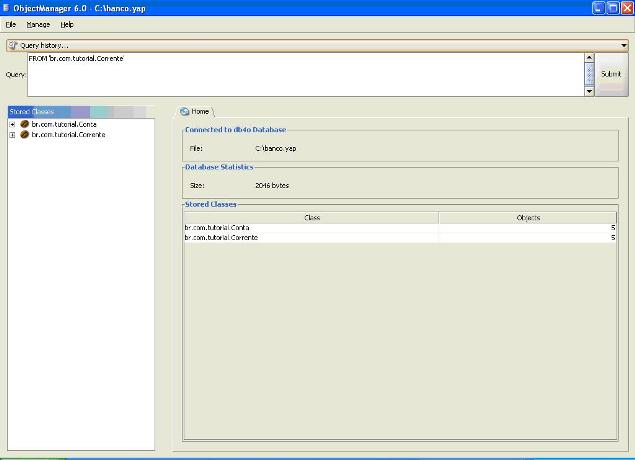Click the ObjectManager title bar icon
The height and width of the screenshot is (460, 635).
[7, 8]
